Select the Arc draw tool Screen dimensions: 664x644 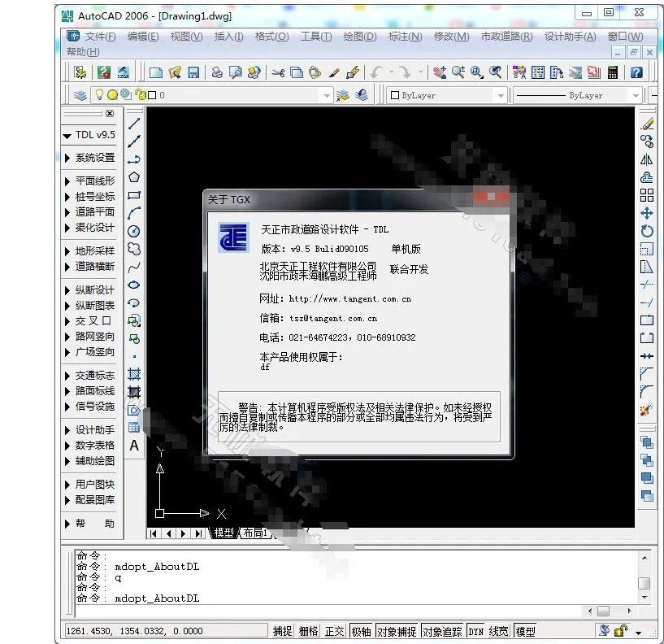pos(134,213)
